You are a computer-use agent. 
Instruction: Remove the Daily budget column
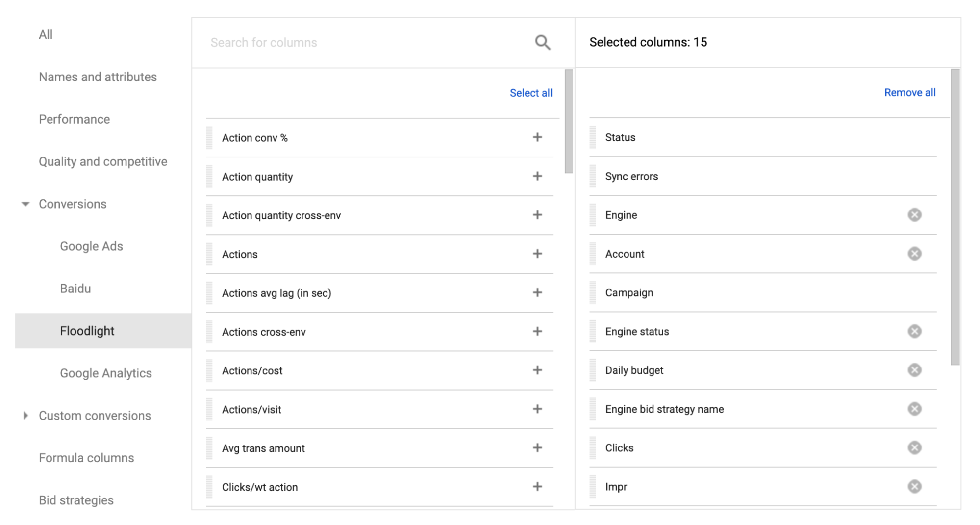[x=914, y=370]
